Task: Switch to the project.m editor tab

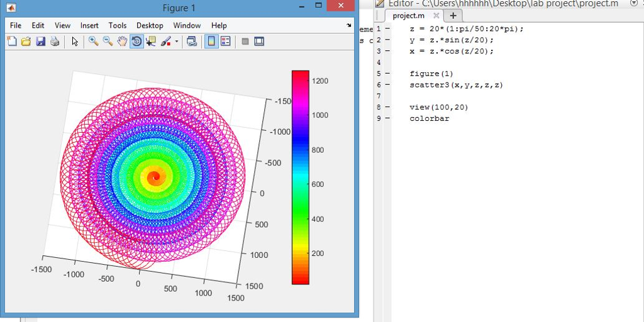Action: point(408,16)
